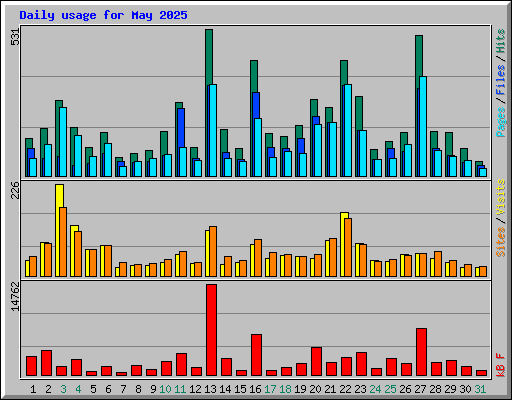Click the 531 hits axis value
This screenshot has height=400, width=512.
[x=15, y=36]
